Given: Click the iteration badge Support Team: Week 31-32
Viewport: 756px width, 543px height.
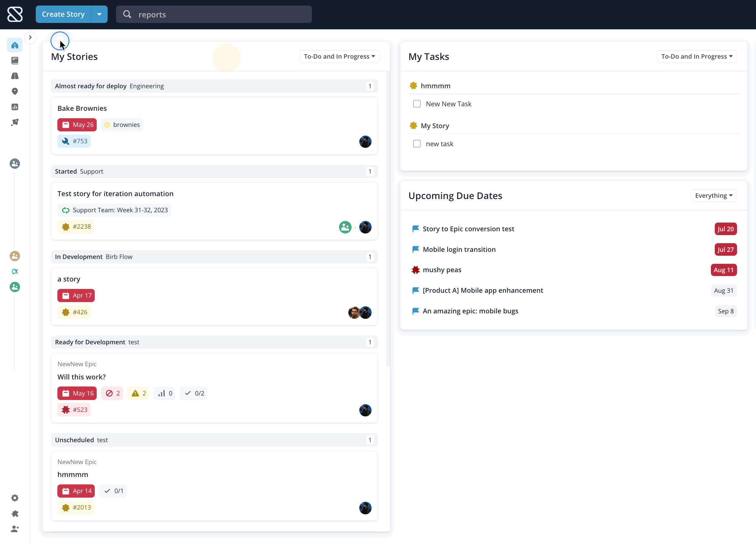Looking at the screenshot, I should pyautogui.click(x=114, y=210).
